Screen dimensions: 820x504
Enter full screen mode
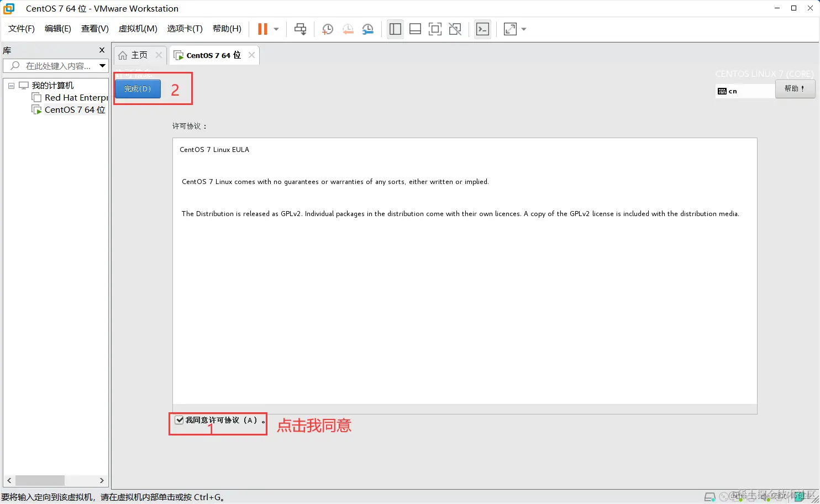point(435,29)
